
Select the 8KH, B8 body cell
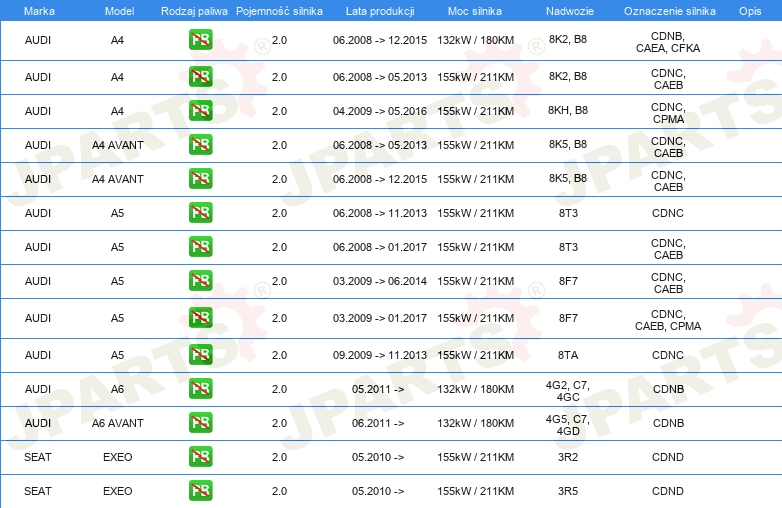point(568,110)
